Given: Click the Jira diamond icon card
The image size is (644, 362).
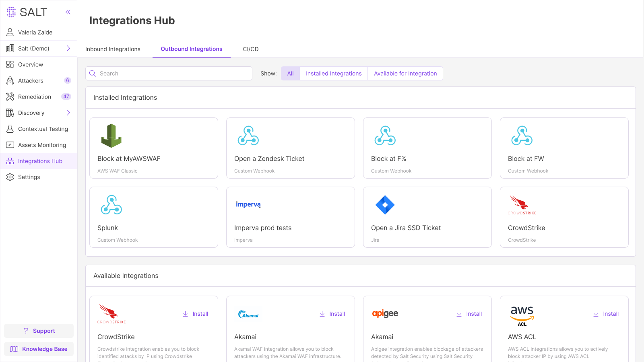Looking at the screenshot, I should click(385, 205).
